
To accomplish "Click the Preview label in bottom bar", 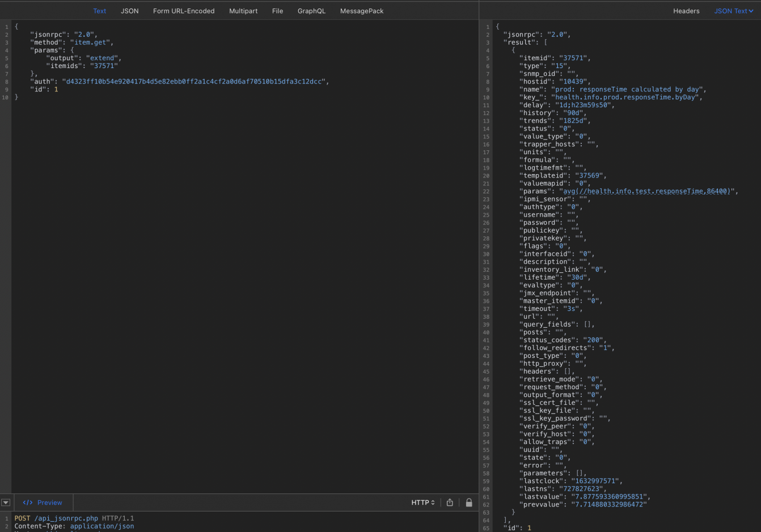I will click(50, 503).
